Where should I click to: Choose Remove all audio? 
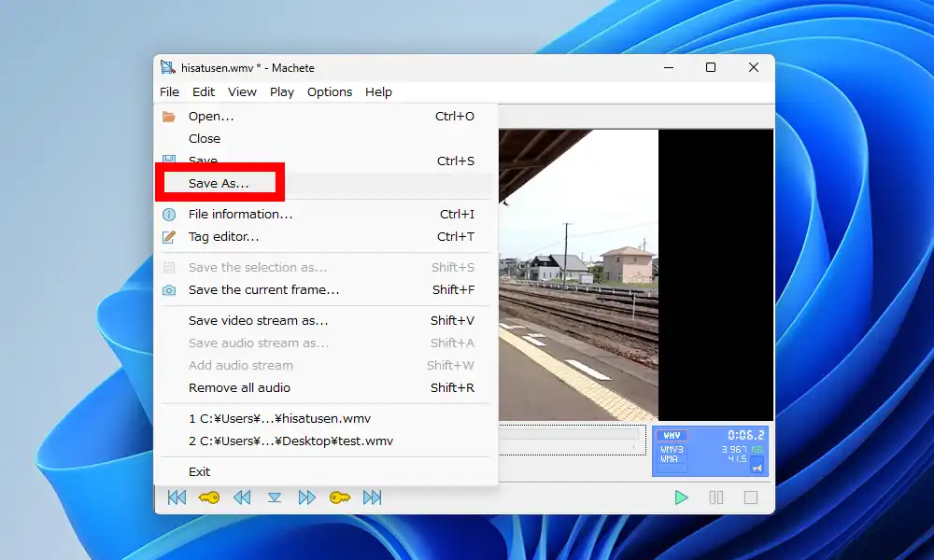[x=239, y=388]
